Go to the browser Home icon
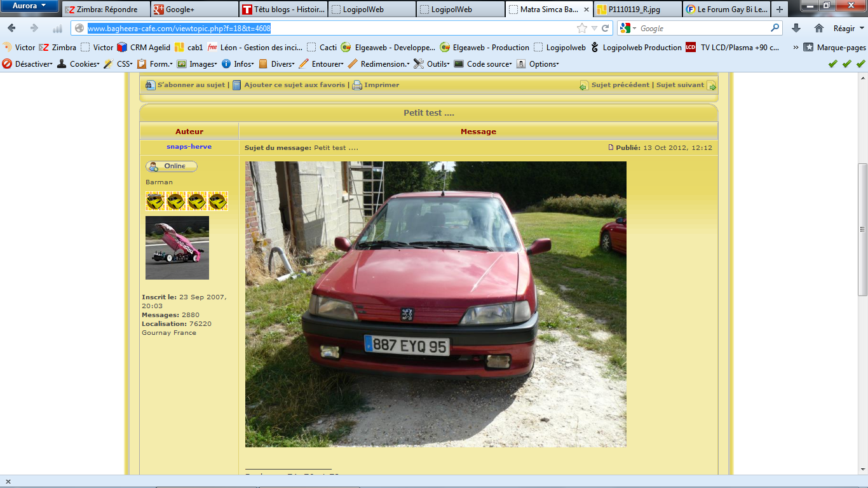The width and height of the screenshot is (868, 488). 819,28
